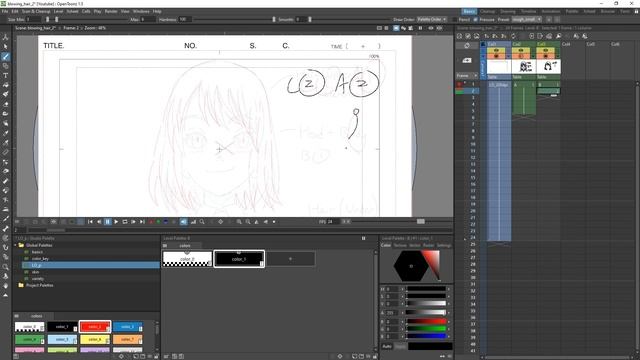The image size is (640, 360).
Task: Select the color_key palette in tree
Action: coord(40,258)
